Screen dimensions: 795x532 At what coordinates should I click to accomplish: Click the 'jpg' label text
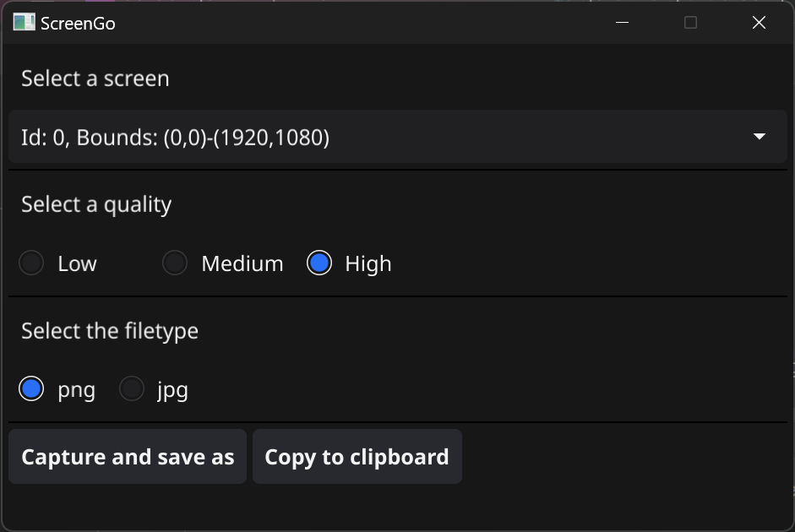172,390
